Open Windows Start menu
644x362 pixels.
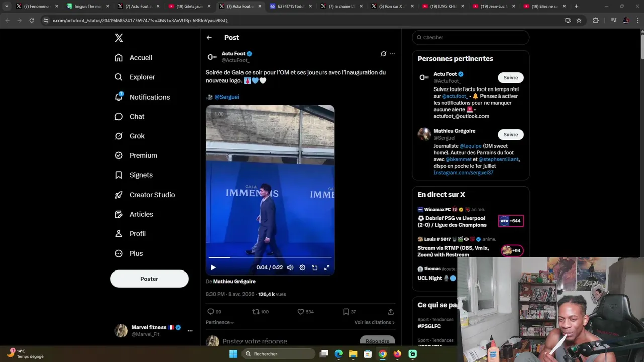233,354
